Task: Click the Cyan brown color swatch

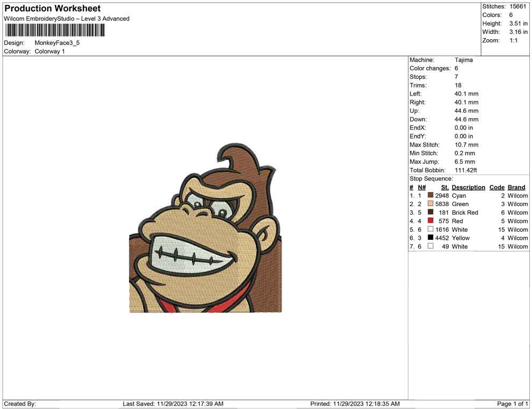Action: pyautogui.click(x=430, y=195)
